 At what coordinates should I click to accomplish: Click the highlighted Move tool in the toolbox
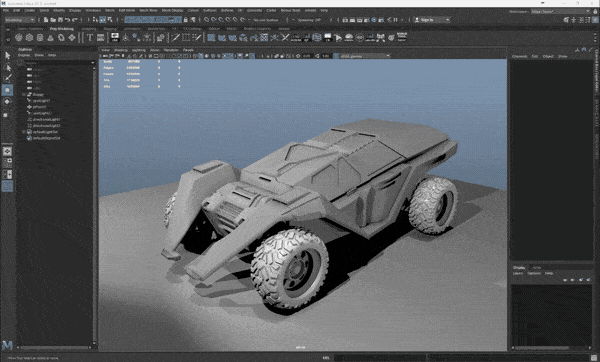[x=7, y=90]
